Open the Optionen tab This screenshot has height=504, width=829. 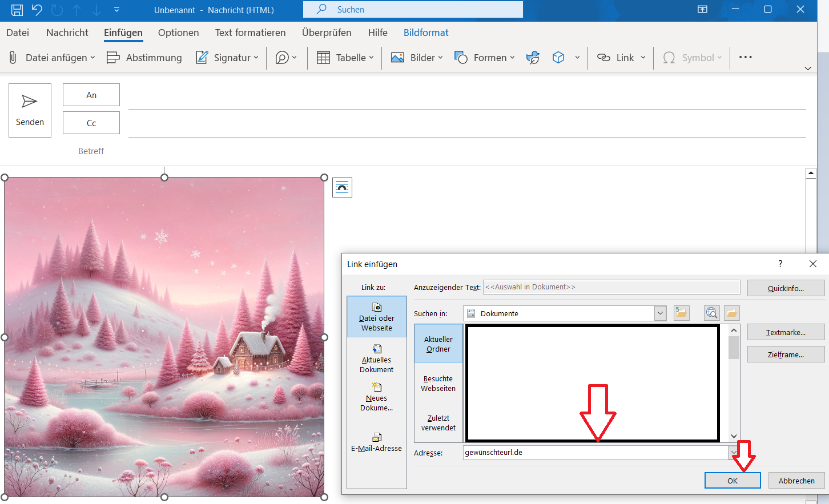click(179, 33)
